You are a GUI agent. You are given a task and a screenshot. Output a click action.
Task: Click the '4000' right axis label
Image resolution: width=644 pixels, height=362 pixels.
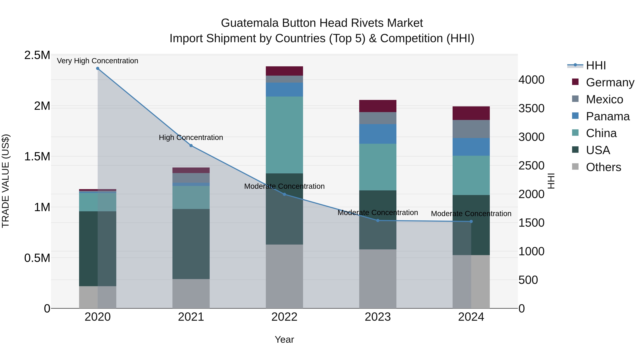point(531,80)
